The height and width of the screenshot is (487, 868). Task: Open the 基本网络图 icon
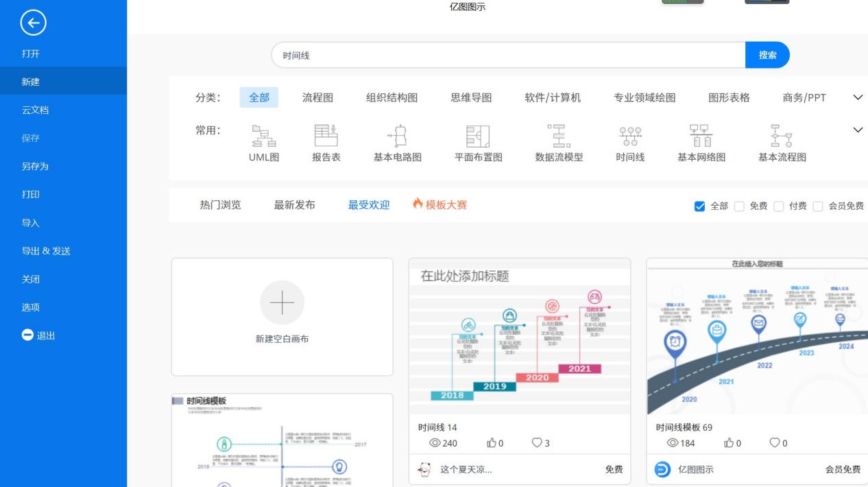(x=701, y=136)
